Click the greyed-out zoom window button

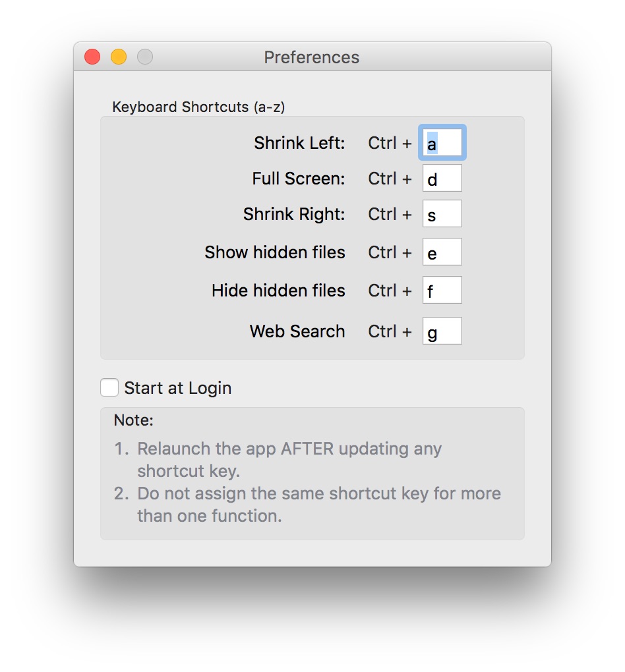point(145,57)
